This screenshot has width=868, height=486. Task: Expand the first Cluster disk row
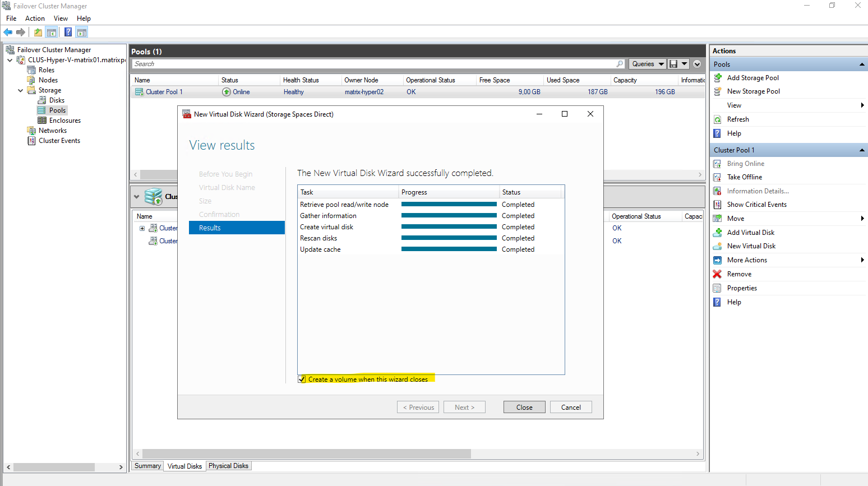coord(142,228)
